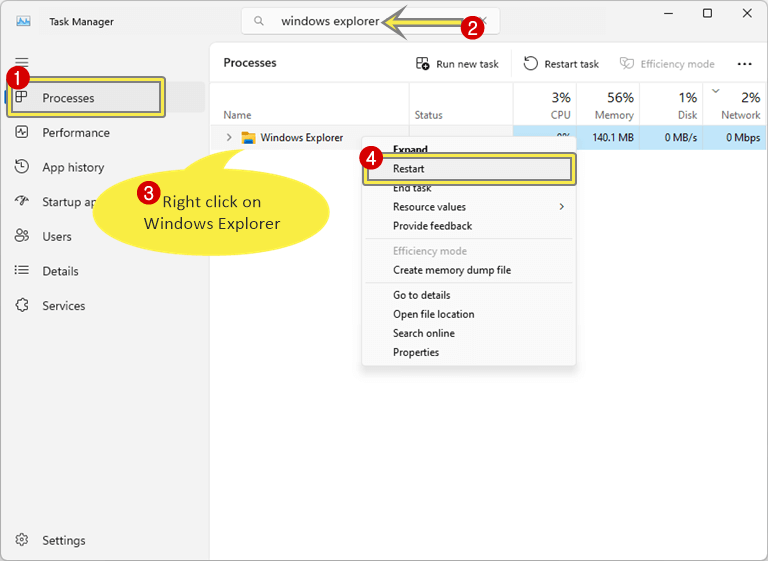Click the 140.1 MB memory cell
This screenshot has width=768, height=561.
tap(608, 138)
